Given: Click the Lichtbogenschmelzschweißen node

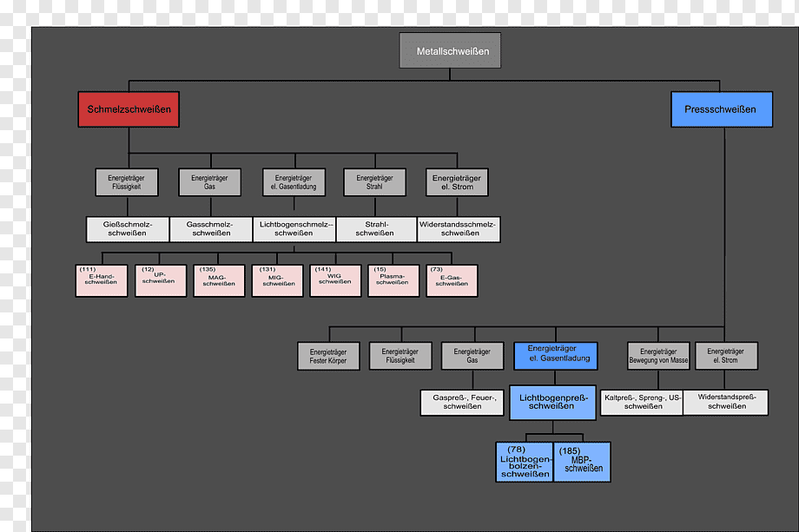Looking at the screenshot, I should pos(294,229).
